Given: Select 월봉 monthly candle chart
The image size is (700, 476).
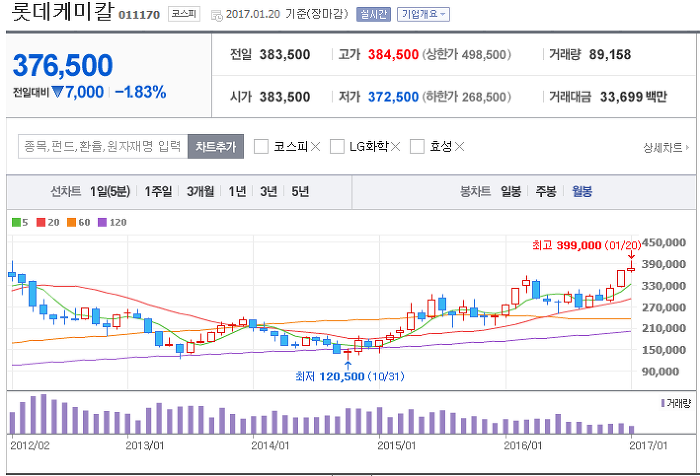Looking at the screenshot, I should click(582, 192).
